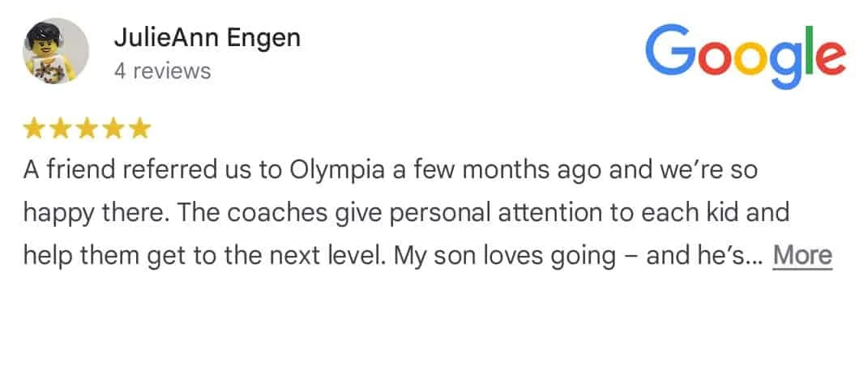The height and width of the screenshot is (379, 868).
Task: Select the first yellow rating star
Action: [x=34, y=129]
